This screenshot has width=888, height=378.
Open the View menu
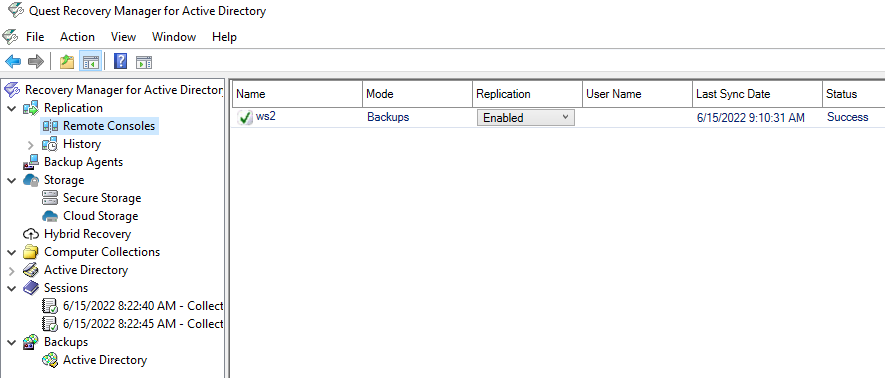[x=123, y=37]
